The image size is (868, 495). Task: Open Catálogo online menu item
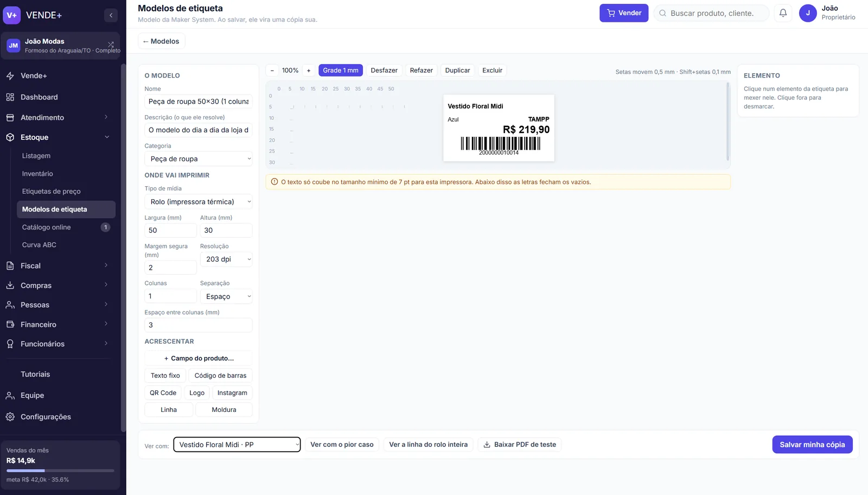[x=66, y=227]
